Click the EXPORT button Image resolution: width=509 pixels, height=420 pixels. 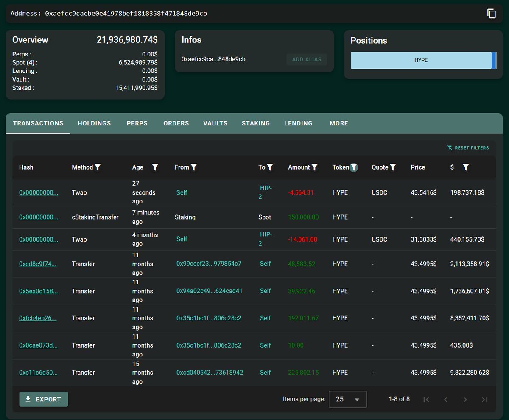point(44,399)
